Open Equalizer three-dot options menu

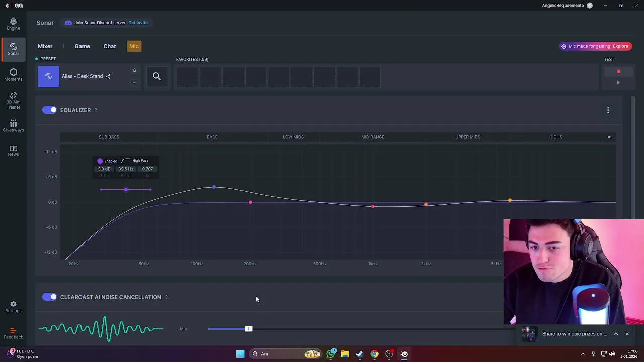click(x=608, y=110)
